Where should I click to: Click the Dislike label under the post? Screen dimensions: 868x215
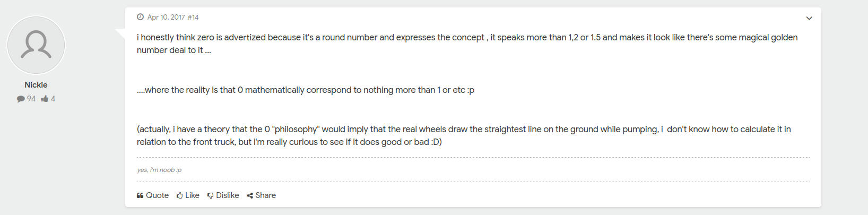(227, 195)
